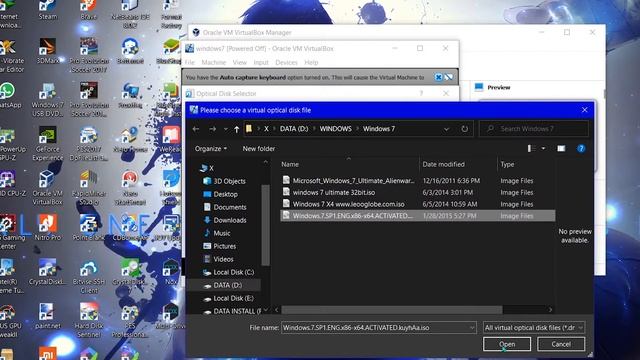This screenshot has width=640, height=360.
Task: Open Hard Disk Sentinel desktop shortcut
Action: tap(89, 320)
